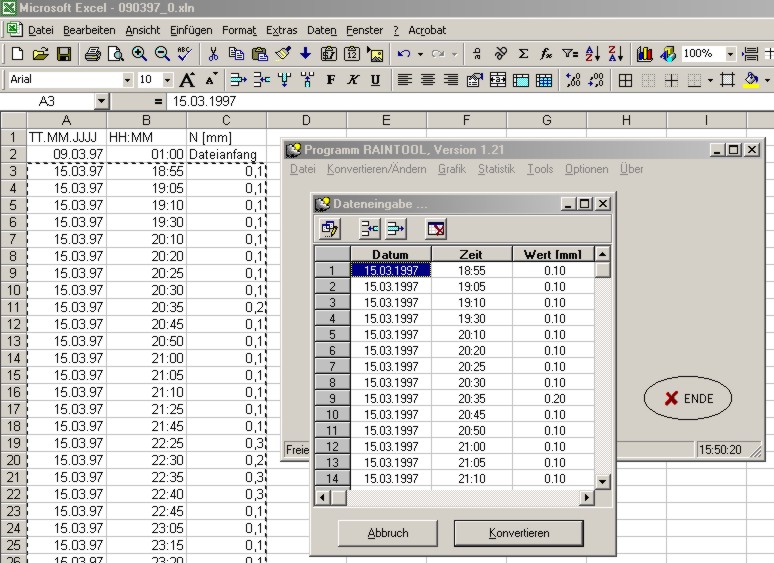Toggle bold formatting F button
The width and height of the screenshot is (774, 563).
coord(331,80)
